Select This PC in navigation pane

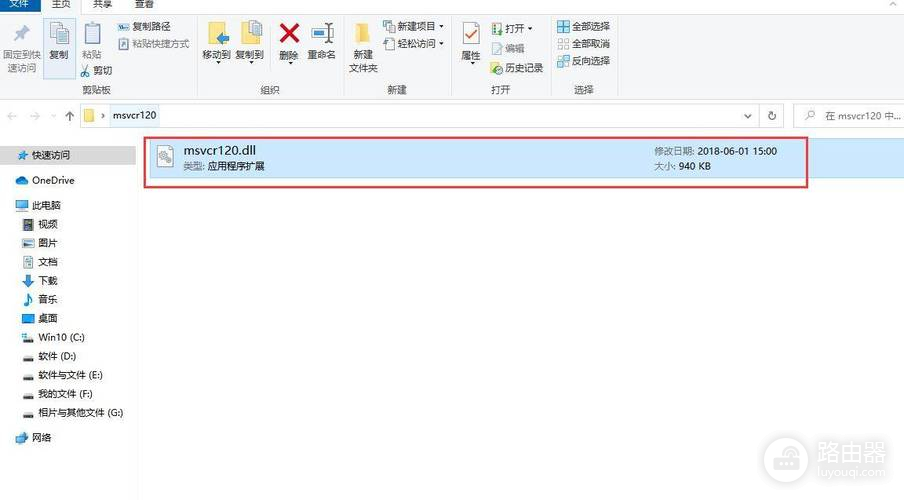(38, 205)
